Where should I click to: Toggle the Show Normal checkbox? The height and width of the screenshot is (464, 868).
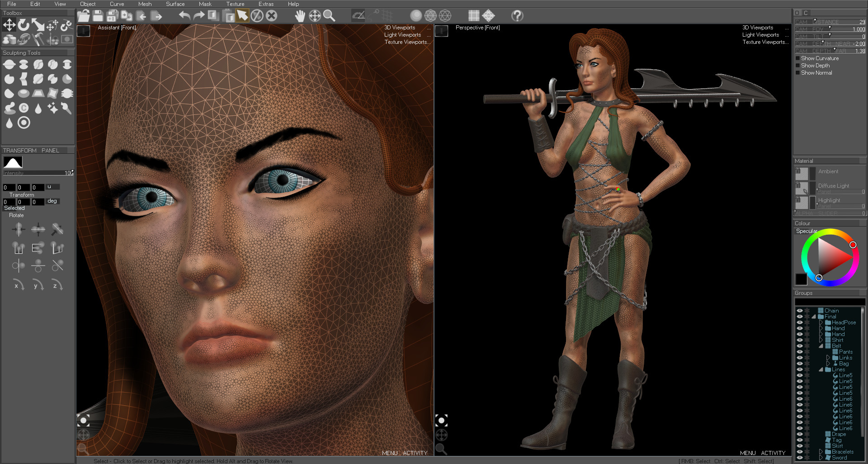798,73
